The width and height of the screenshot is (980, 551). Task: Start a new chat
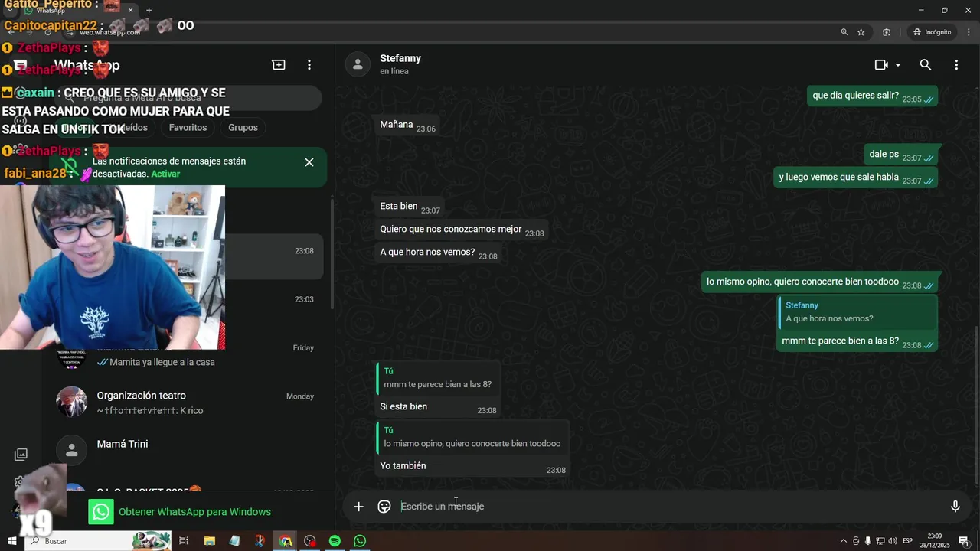[279, 65]
